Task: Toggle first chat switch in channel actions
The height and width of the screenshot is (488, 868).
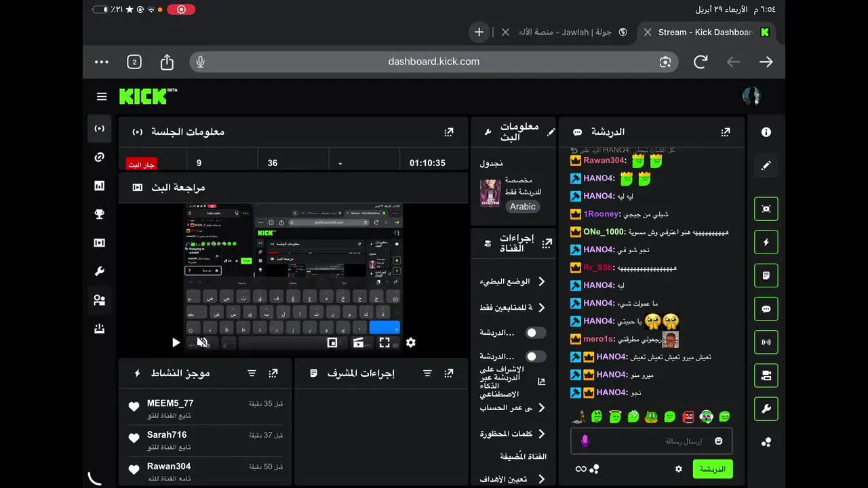Action: (x=536, y=333)
